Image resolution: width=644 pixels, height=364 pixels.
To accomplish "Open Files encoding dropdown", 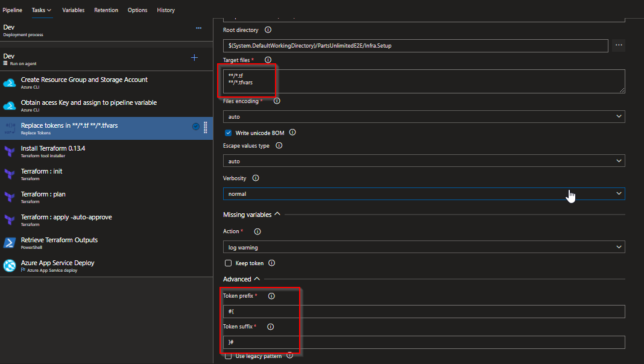I will click(424, 116).
